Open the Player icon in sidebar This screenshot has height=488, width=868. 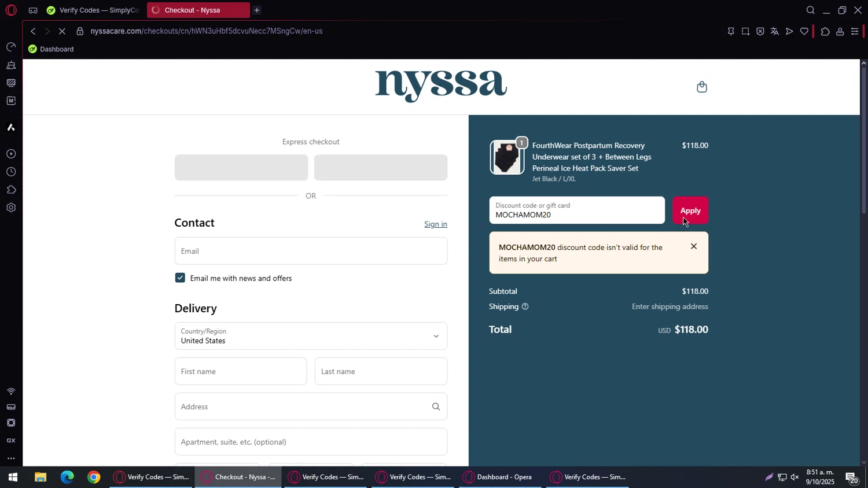[11, 154]
